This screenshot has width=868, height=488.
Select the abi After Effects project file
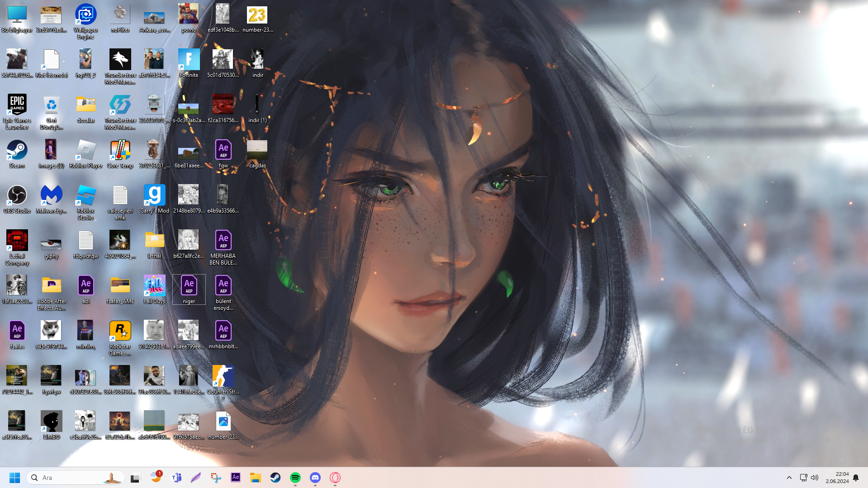86,290
